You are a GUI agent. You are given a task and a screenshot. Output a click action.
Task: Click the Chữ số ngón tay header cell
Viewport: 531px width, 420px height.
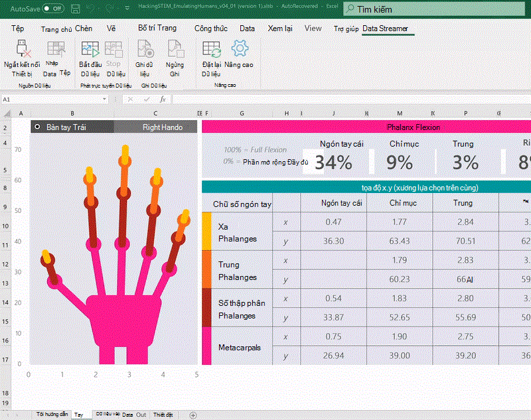[242, 204]
